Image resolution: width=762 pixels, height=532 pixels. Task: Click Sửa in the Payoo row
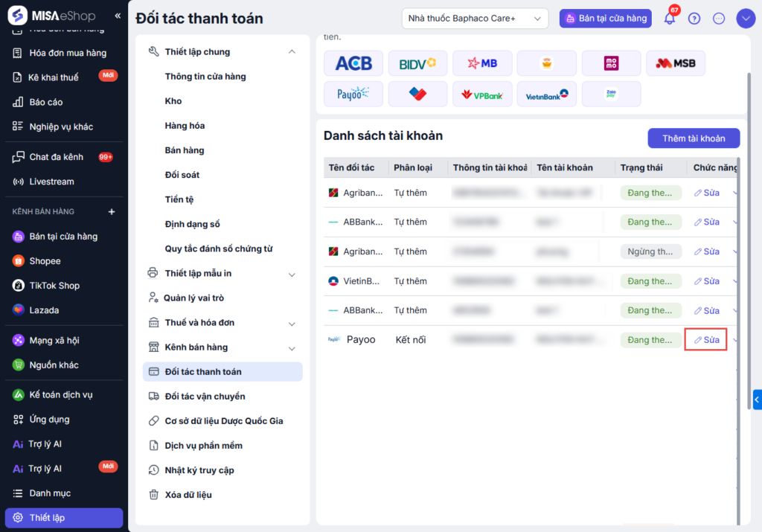(x=706, y=339)
